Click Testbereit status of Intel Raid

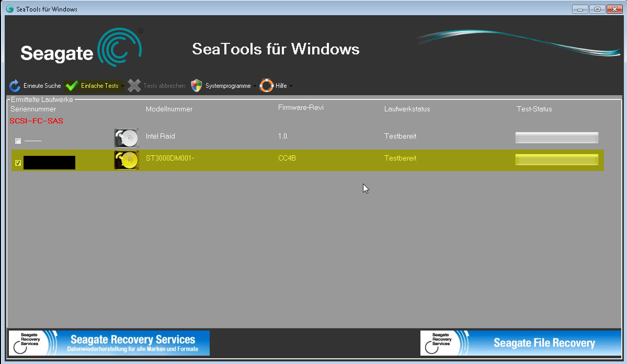pyautogui.click(x=400, y=136)
